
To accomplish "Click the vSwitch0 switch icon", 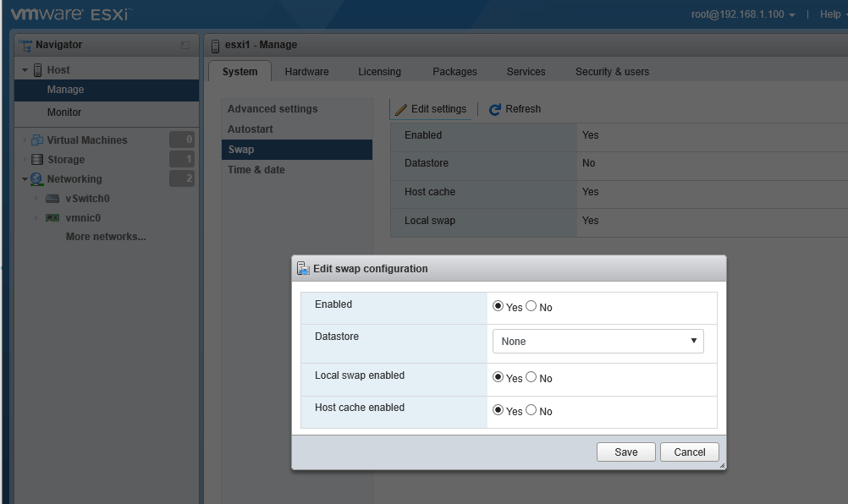I will pos(52,199).
